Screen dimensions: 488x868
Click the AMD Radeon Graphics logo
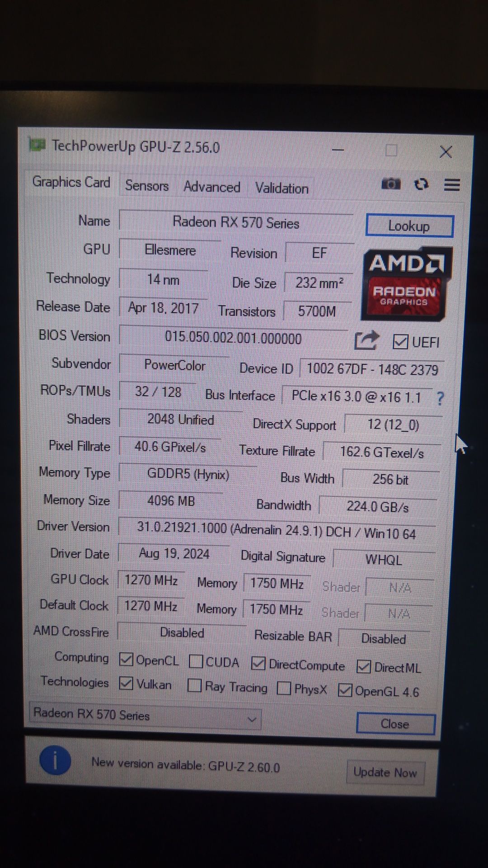[x=406, y=284]
